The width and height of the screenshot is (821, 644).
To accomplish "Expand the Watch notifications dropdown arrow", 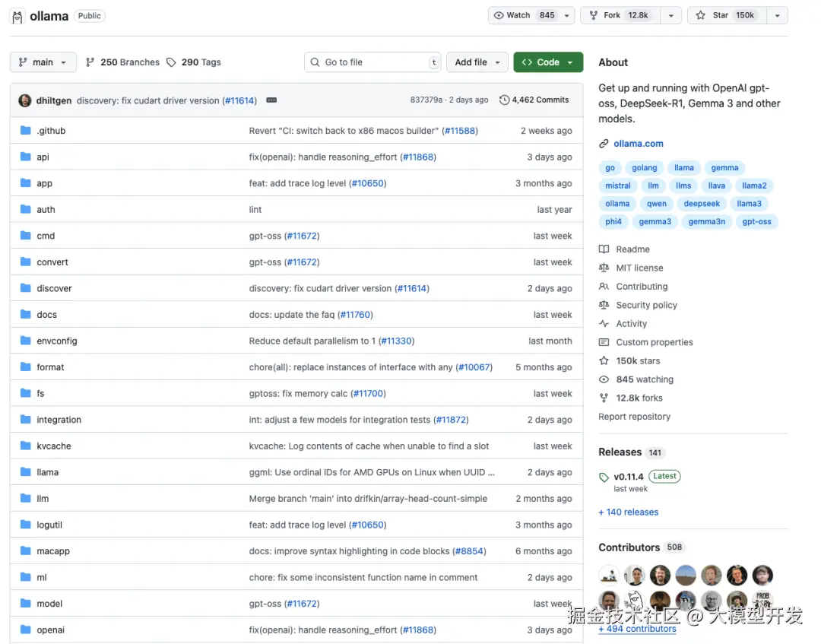I will [566, 16].
